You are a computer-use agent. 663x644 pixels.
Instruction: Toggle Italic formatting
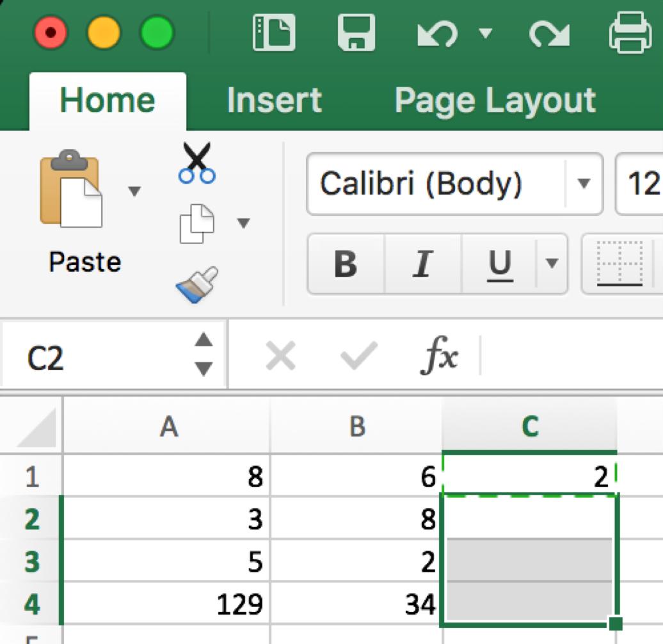pos(422,263)
